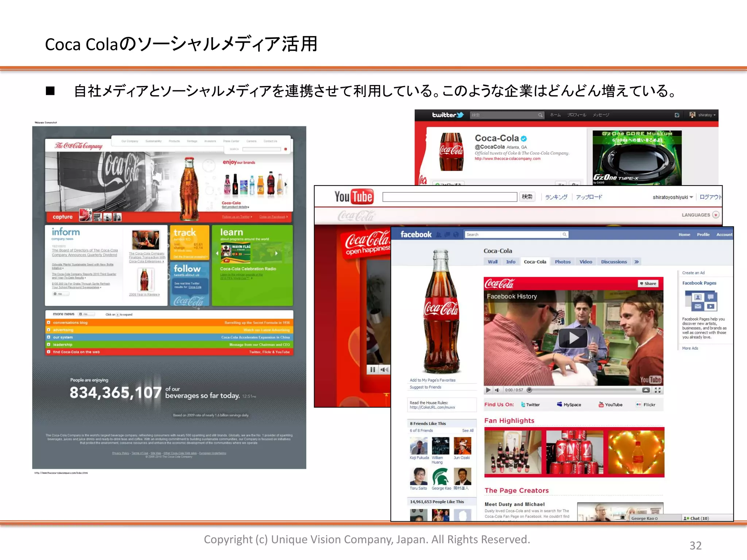Click the Facebook logo
Viewport: 747px width, 560px height.
(x=416, y=234)
